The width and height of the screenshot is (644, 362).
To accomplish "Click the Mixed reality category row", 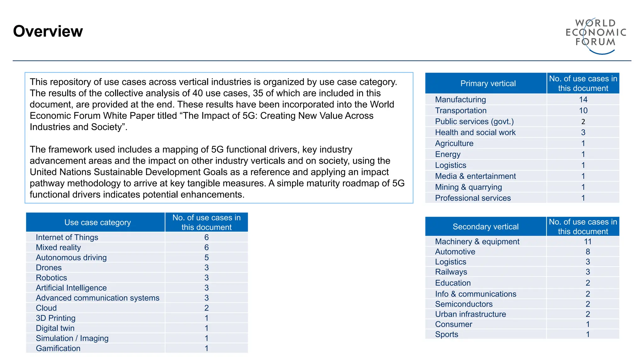I will point(58,247).
